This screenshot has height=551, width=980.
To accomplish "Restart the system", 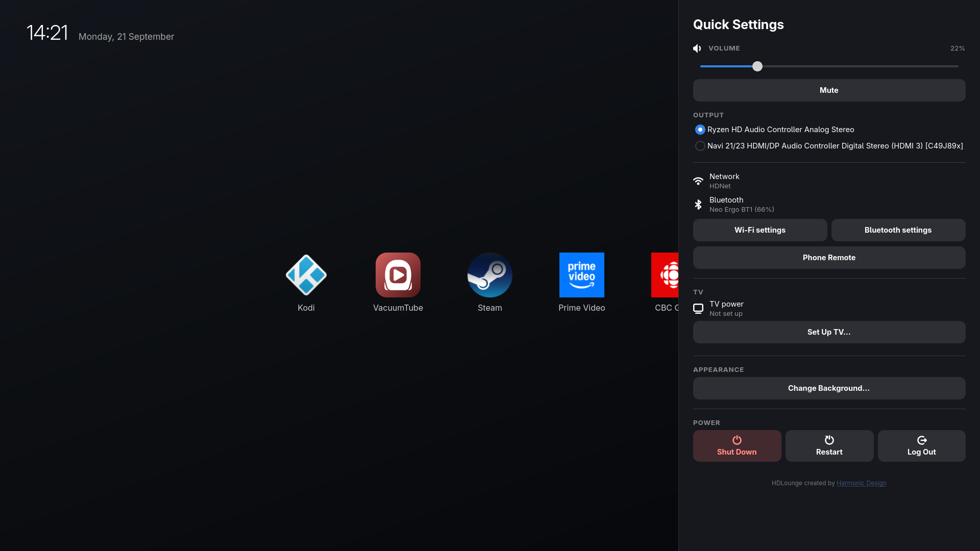I will pyautogui.click(x=829, y=446).
